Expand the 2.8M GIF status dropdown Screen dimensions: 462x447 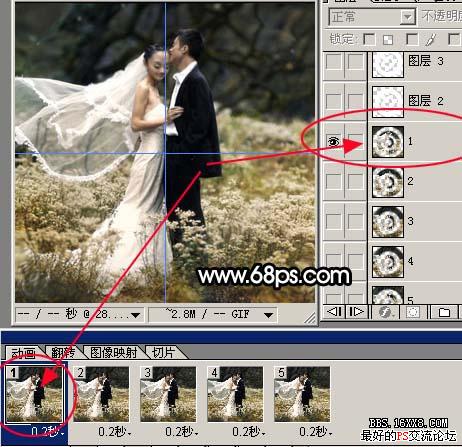click(x=213, y=314)
